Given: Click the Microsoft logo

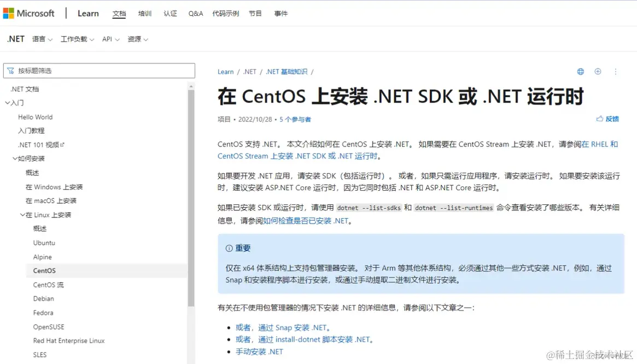Looking at the screenshot, I should (x=28, y=14).
